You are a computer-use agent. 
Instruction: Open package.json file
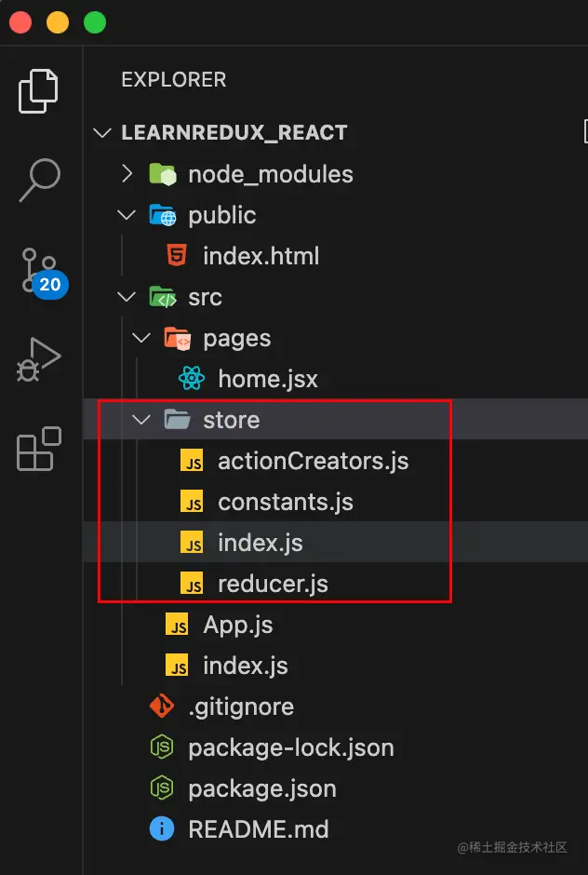(x=261, y=788)
